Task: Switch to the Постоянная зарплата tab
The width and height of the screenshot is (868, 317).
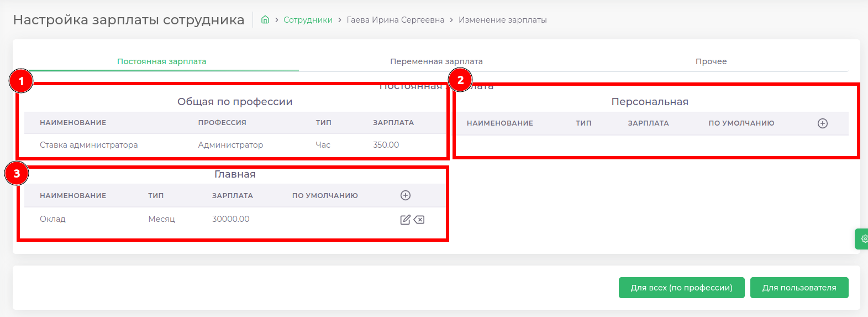Action: 161,61
